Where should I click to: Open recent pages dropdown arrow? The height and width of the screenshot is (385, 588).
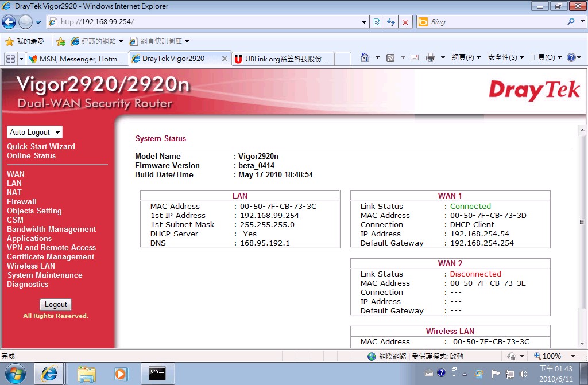coord(38,22)
